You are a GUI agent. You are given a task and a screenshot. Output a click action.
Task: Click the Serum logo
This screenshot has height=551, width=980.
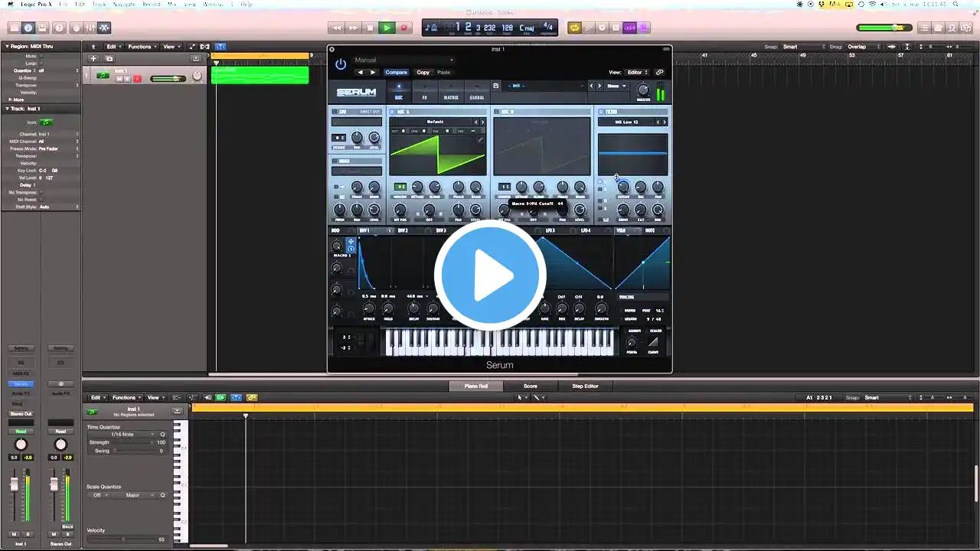click(x=357, y=93)
